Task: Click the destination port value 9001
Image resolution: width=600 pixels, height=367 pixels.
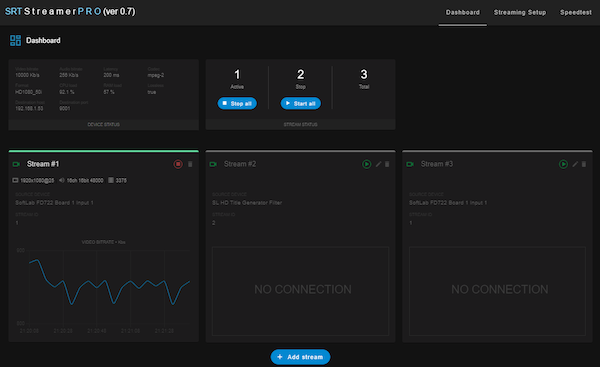Action: tap(65, 109)
